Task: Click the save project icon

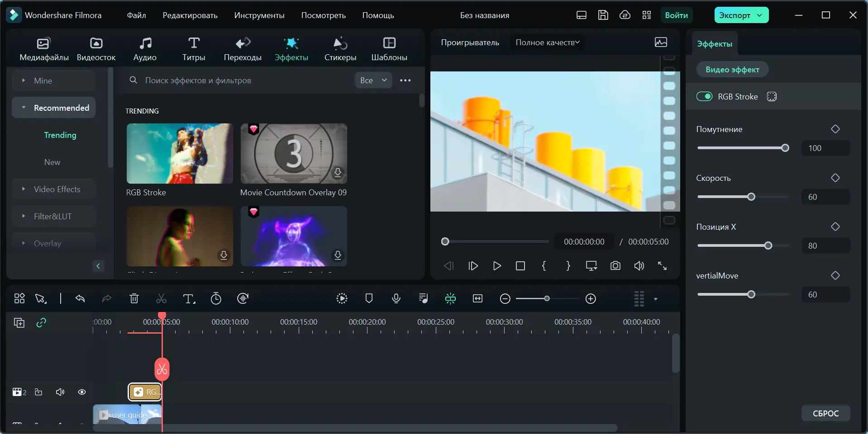Action: click(x=603, y=15)
